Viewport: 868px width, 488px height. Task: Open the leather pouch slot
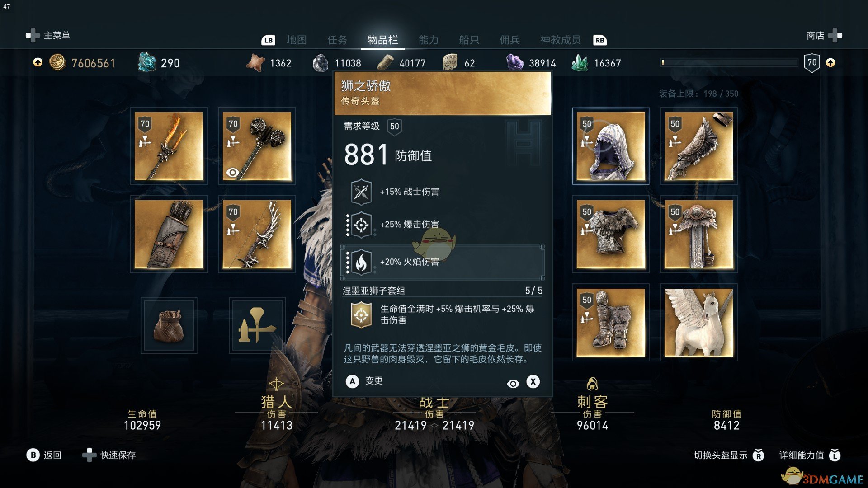pyautogui.click(x=169, y=325)
